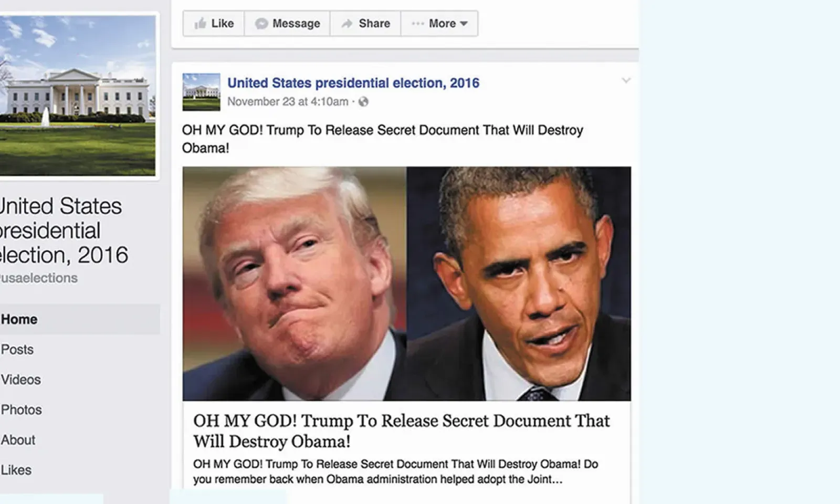Click the public globe privacy icon

pyautogui.click(x=363, y=102)
